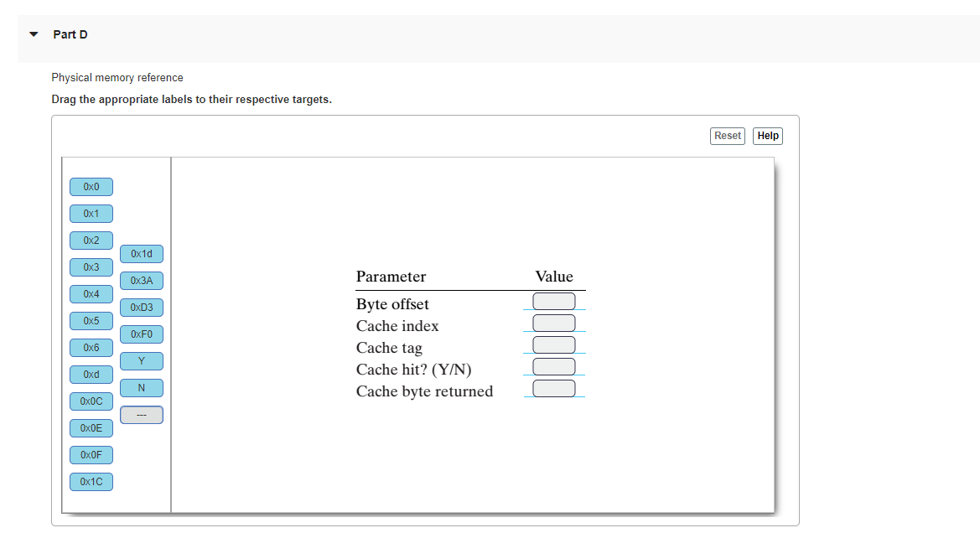Select the N answer label
This screenshot has height=533, width=980.
141,387
